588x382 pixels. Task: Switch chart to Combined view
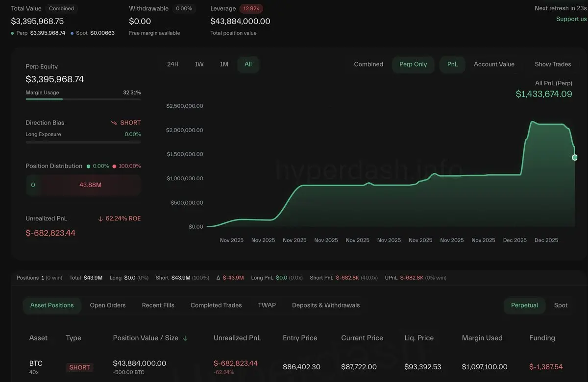click(x=368, y=64)
